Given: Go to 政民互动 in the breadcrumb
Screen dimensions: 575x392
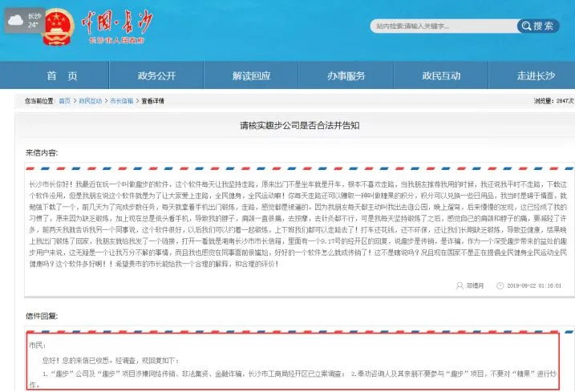Looking at the screenshot, I should pyautogui.click(x=90, y=101).
